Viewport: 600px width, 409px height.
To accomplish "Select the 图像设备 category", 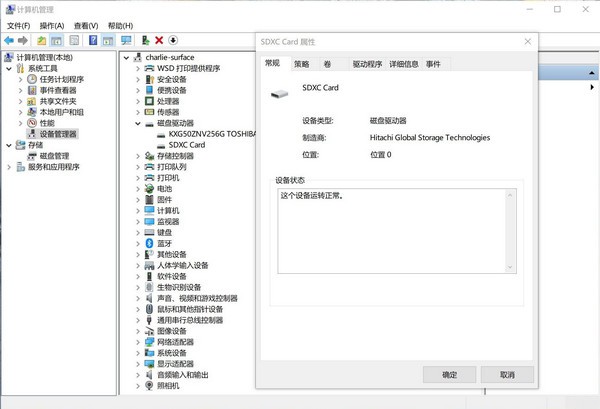I will tap(172, 331).
